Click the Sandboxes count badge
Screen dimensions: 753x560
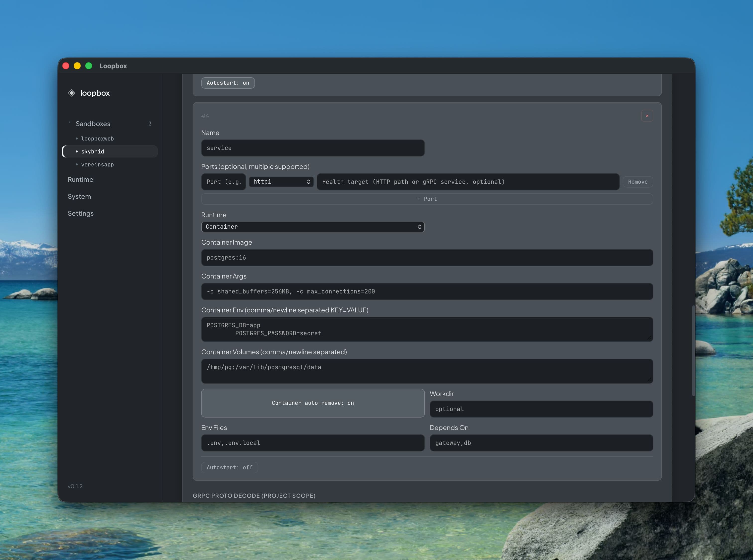(150, 124)
